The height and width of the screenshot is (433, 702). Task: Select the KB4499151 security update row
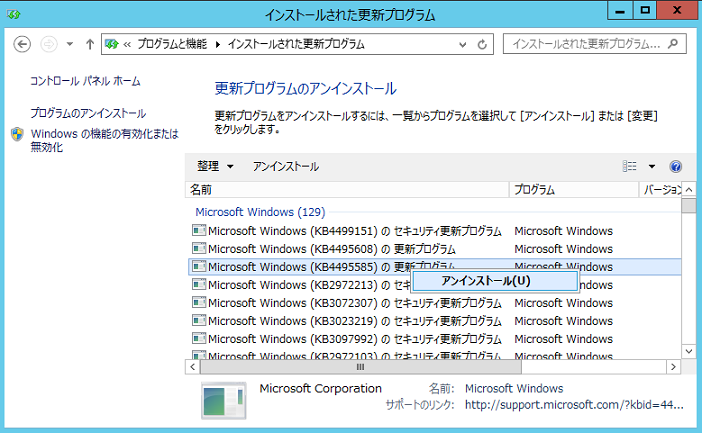coord(434,231)
